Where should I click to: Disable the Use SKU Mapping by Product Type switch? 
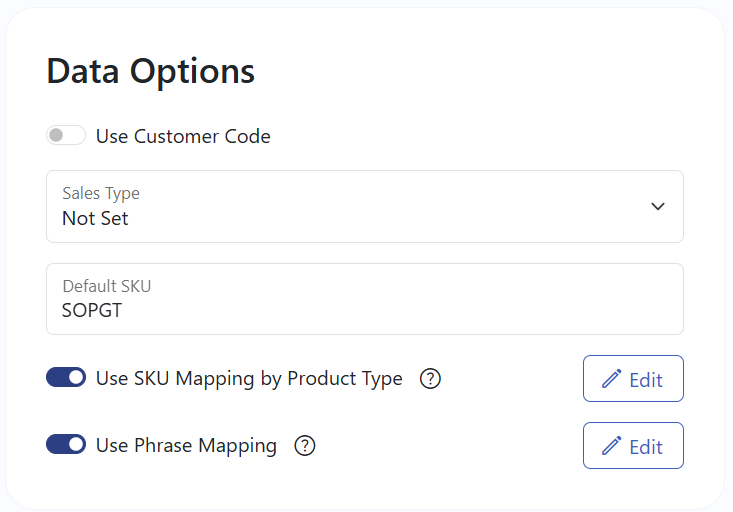click(66, 377)
